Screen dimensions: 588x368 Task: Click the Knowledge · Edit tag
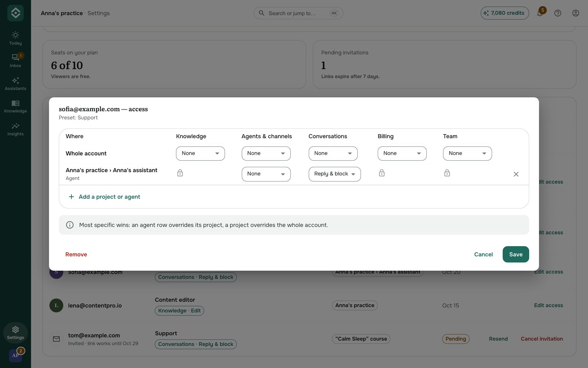tap(179, 311)
